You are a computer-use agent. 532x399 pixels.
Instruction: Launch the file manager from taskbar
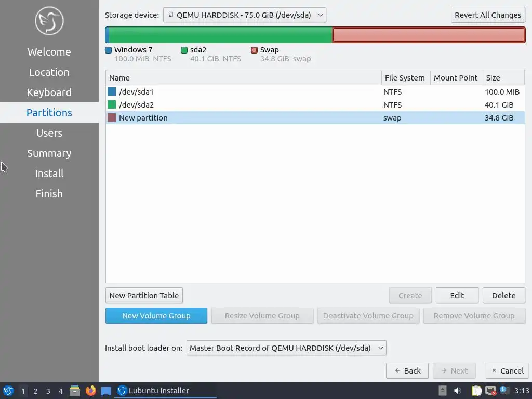75,391
